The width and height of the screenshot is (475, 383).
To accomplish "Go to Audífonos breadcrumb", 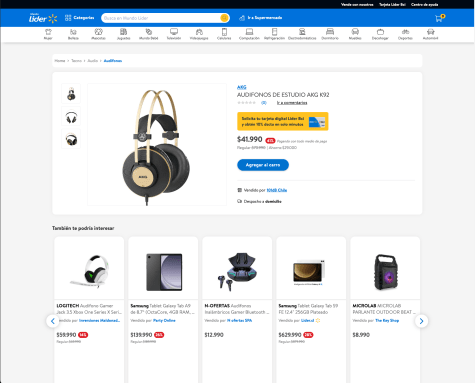I will coord(113,61).
